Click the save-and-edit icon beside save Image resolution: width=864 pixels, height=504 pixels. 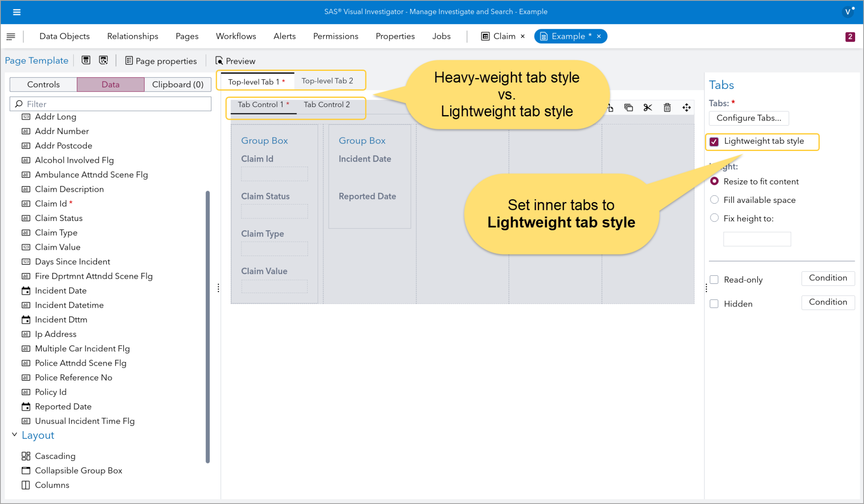[x=103, y=60]
